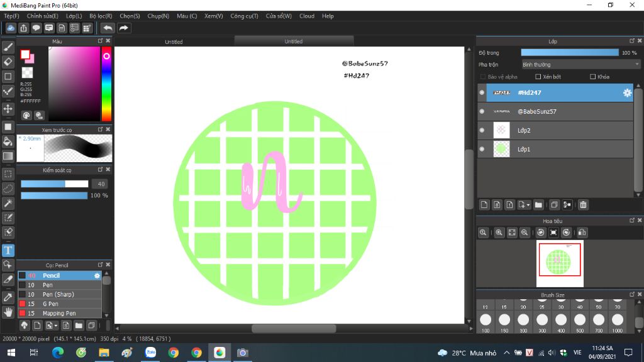This screenshot has height=362, width=644.
Task: Toggle visibility of @BabeSunz57 layer
Action: [482, 111]
